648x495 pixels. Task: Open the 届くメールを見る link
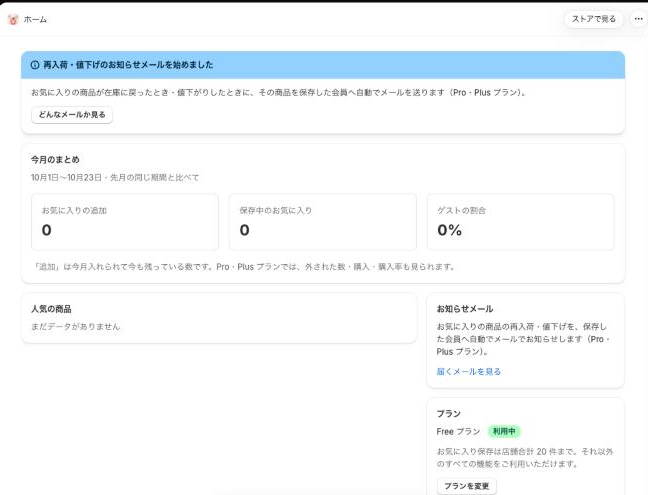click(468, 371)
